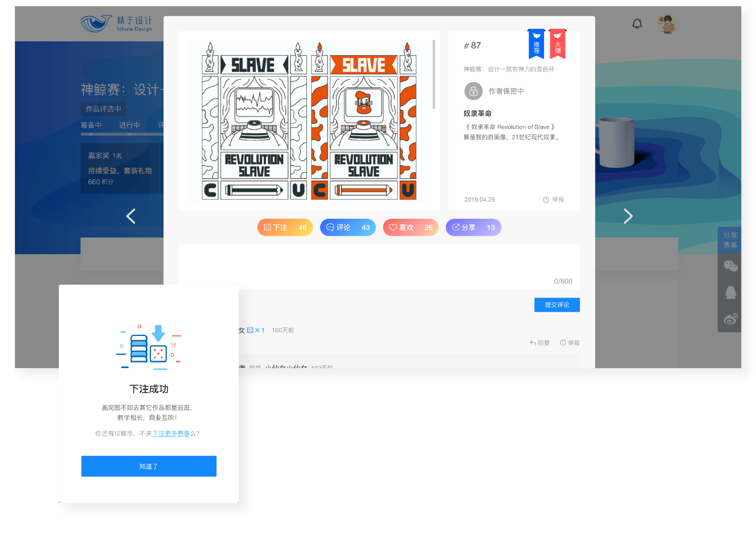Select the 筹备中 stage tab

pos(91,125)
